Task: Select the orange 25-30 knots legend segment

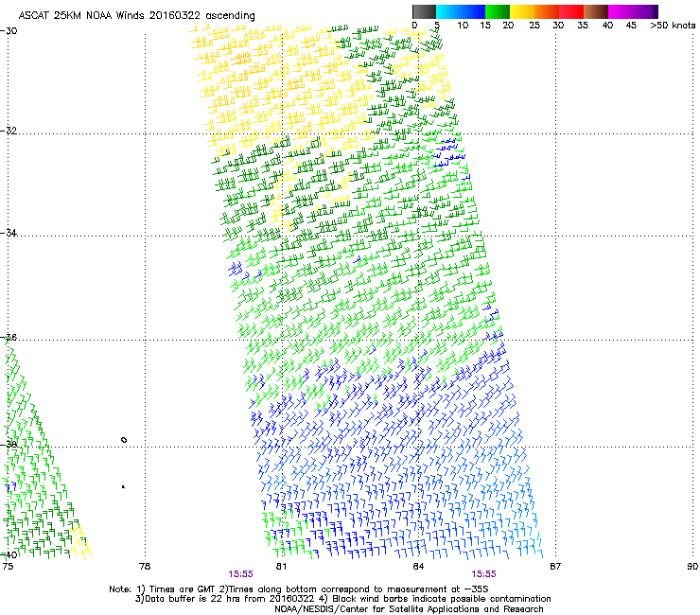Action: 547,11
